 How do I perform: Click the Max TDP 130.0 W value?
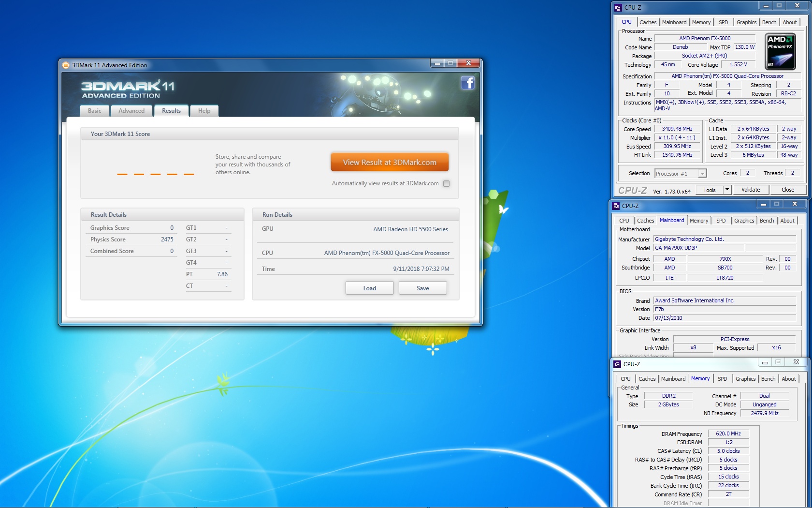pos(744,47)
